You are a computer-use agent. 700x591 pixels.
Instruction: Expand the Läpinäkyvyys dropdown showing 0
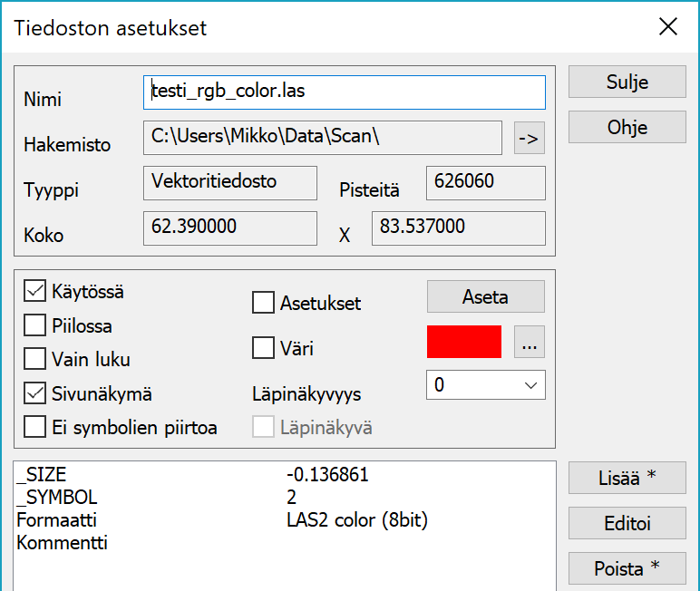485,385
